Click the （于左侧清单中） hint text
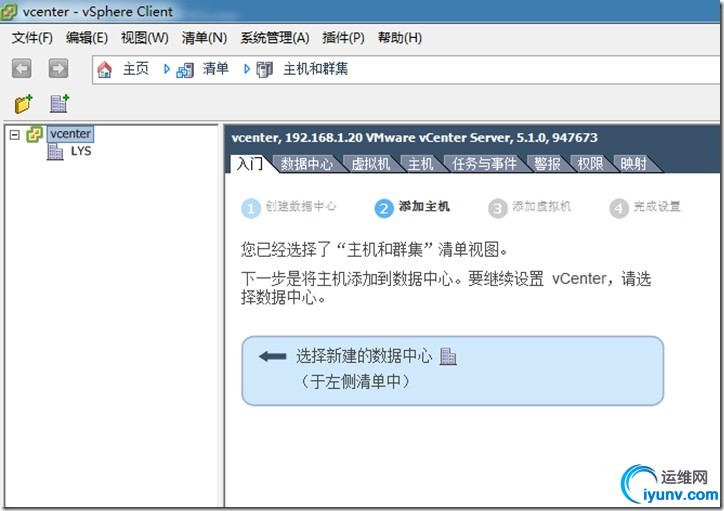Screen dimensions: 724x511 (356, 381)
